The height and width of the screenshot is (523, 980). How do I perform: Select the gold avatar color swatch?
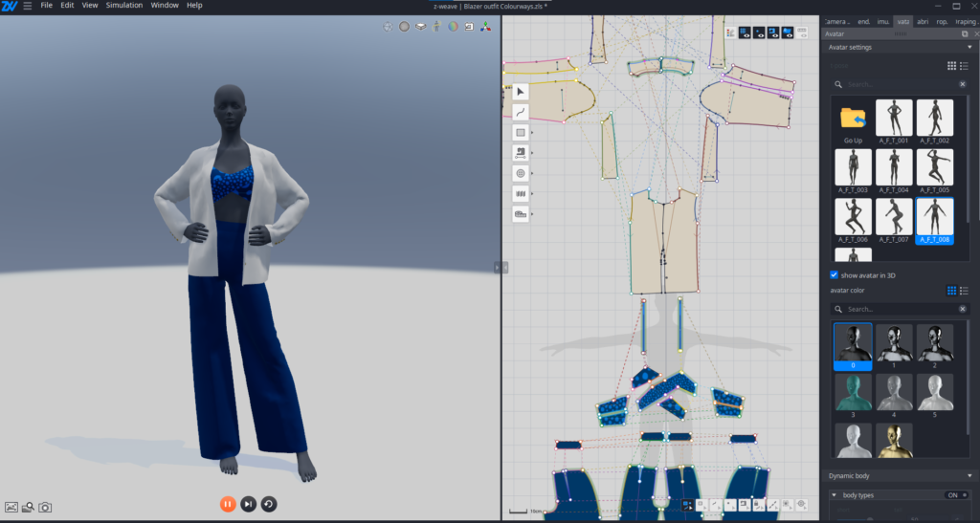point(894,441)
